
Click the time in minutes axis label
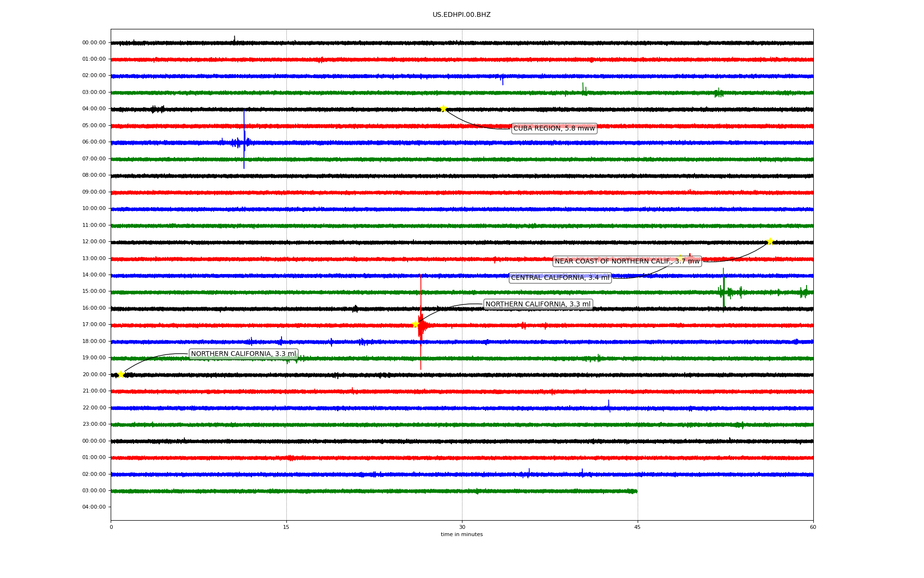point(462,535)
